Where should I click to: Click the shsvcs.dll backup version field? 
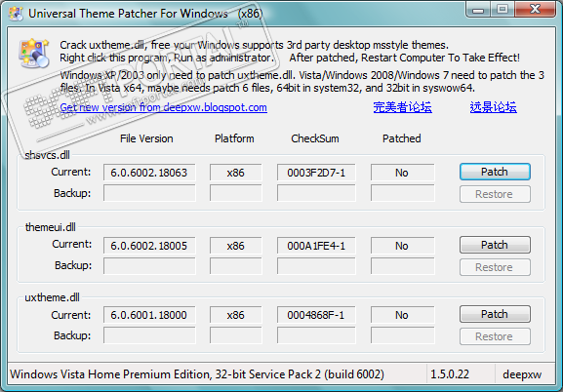[149, 193]
